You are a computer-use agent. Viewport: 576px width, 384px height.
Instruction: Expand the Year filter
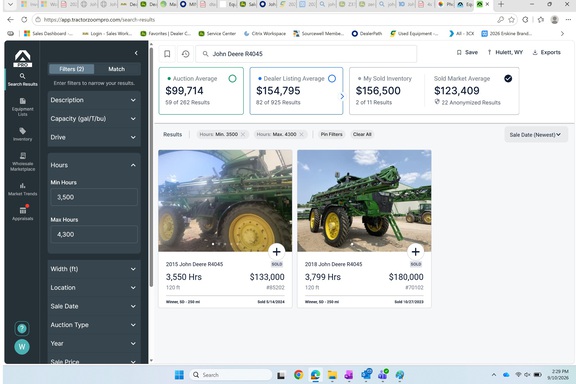coord(94,343)
